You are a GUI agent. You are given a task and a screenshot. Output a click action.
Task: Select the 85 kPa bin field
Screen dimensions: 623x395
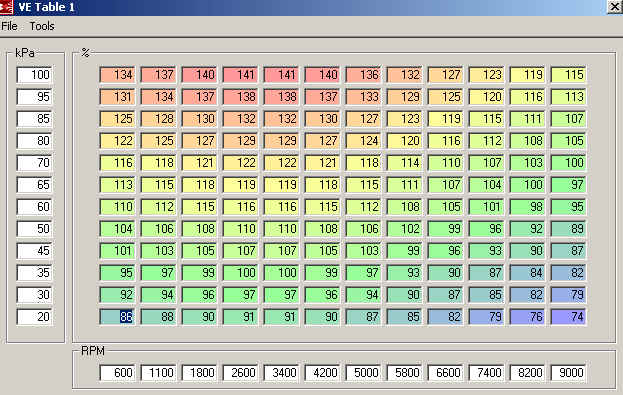35,119
